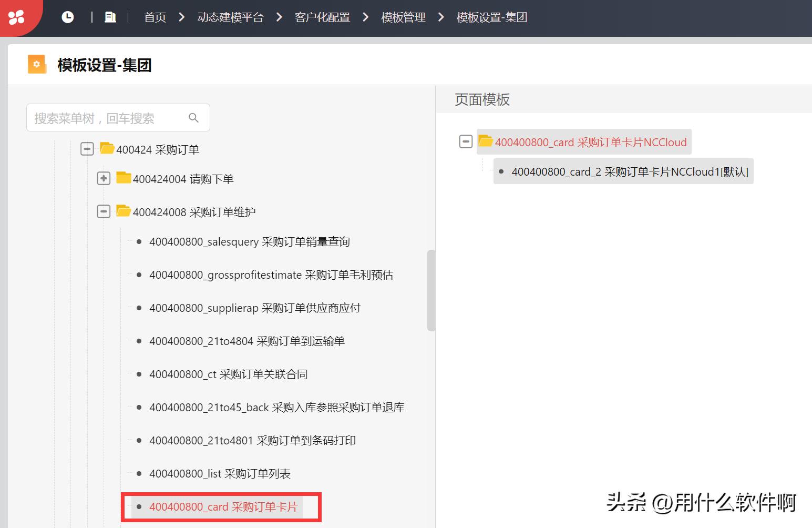Screen dimensions: 812x528
Task: Open the highlighted 400400800_card 采购订单卡片 link
Action: 223,506
